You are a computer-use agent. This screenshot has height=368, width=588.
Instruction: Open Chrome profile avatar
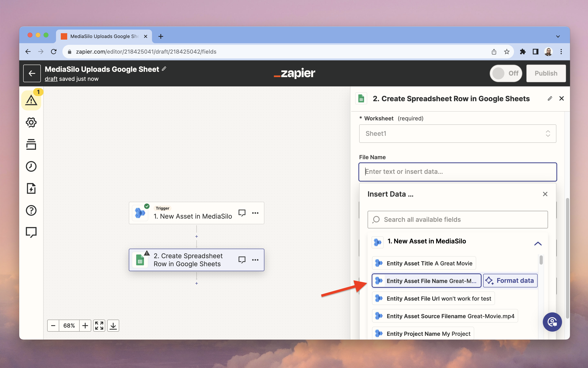548,52
